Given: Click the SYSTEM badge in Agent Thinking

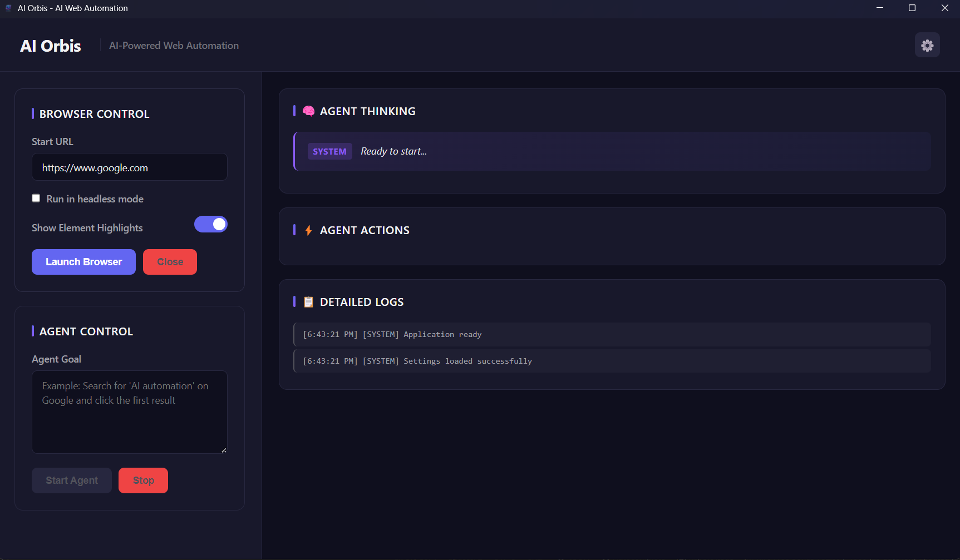Looking at the screenshot, I should click(329, 151).
